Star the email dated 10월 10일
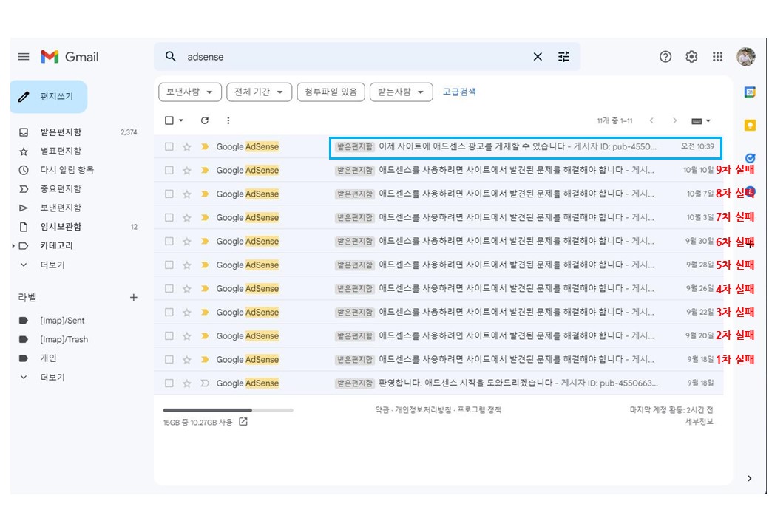769x532 pixels. click(187, 171)
